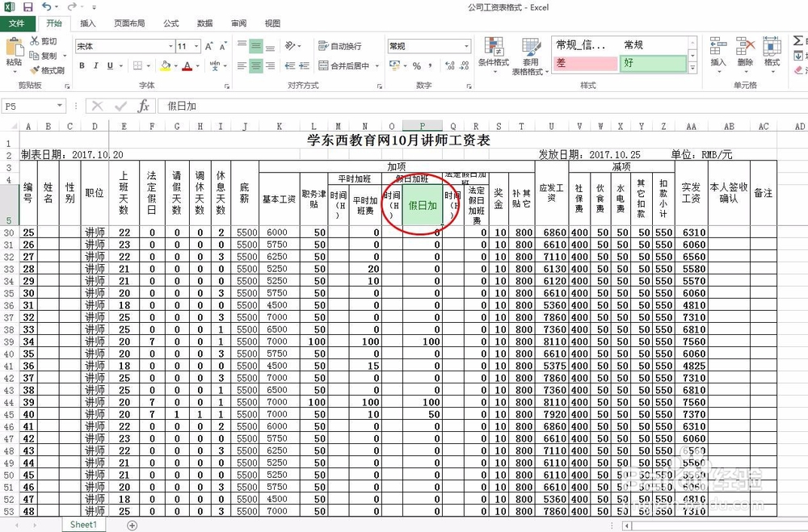Expand the number format (常规) dropdown
Image resolution: width=808 pixels, height=532 pixels.
[465, 45]
